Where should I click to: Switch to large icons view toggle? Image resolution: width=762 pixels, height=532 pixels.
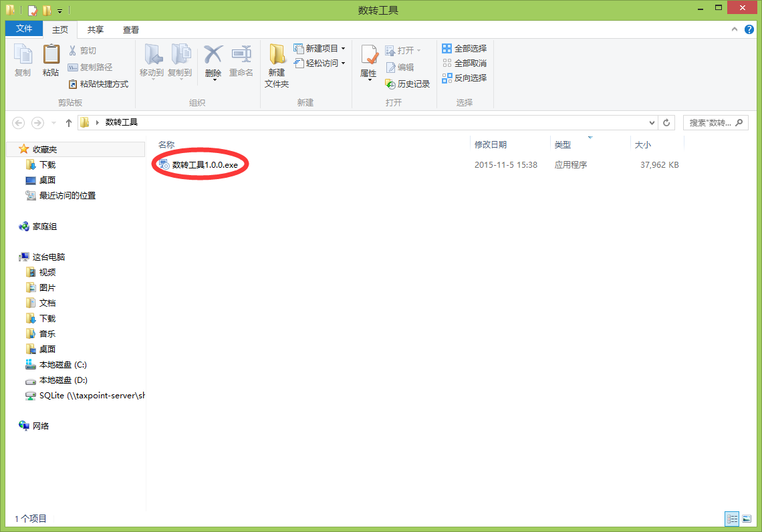747,519
